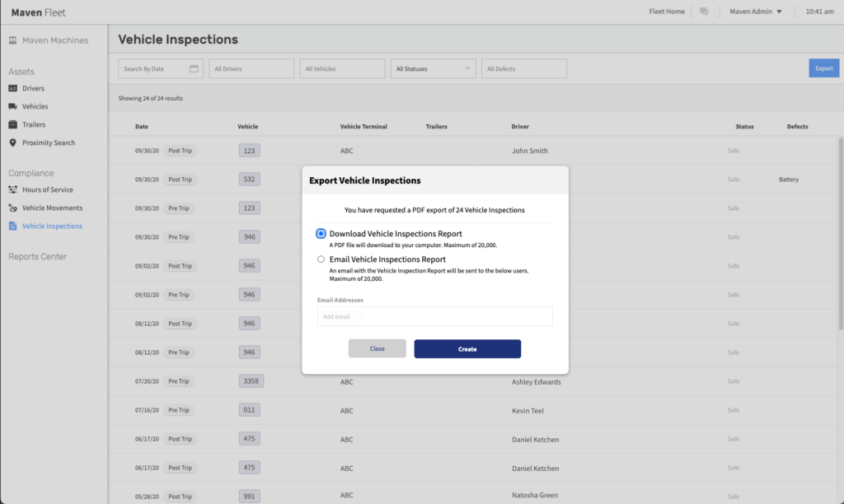This screenshot has height=504, width=844.
Task: Click the Maven Fleet logo
Action: point(38,12)
